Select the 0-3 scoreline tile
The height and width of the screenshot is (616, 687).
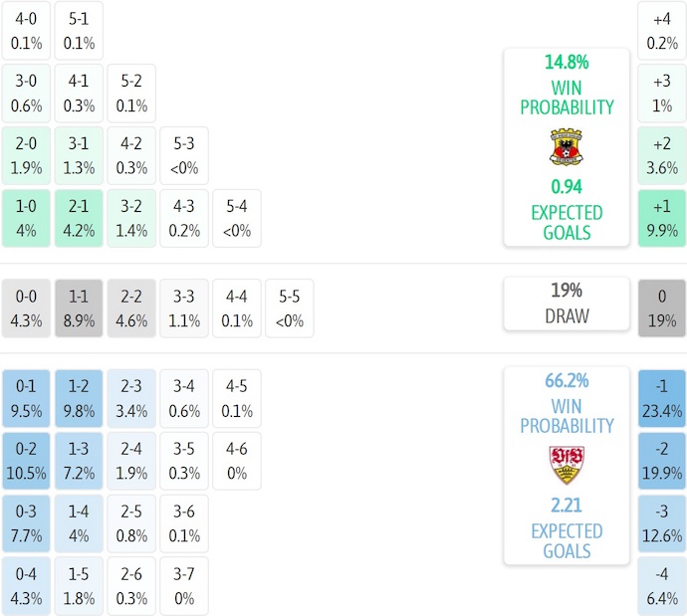[26, 523]
